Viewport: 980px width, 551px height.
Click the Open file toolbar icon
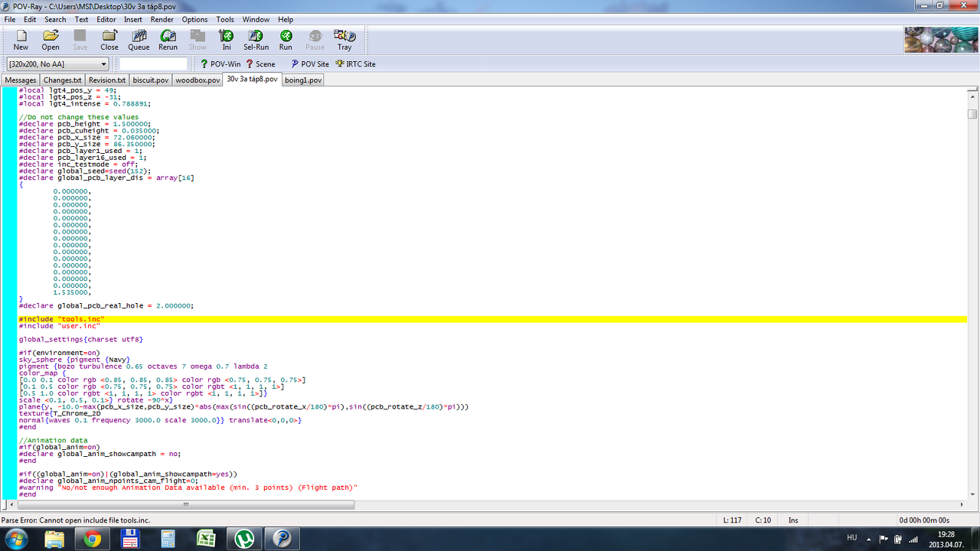tap(51, 40)
